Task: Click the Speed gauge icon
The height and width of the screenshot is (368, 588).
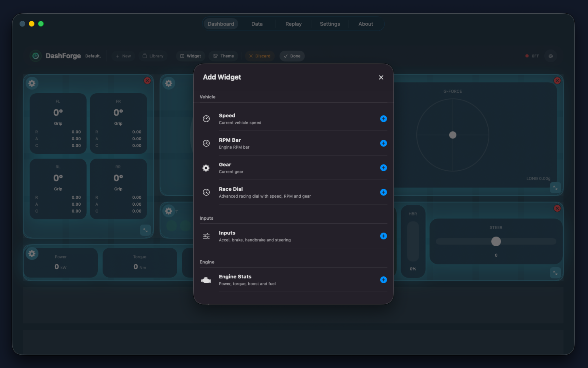Action: [x=206, y=119]
